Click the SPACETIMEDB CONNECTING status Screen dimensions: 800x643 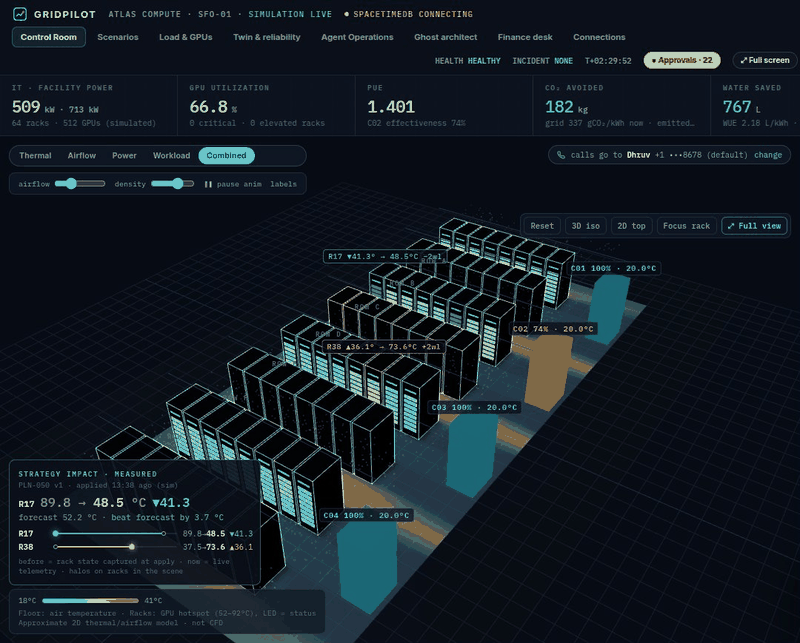[x=409, y=14]
